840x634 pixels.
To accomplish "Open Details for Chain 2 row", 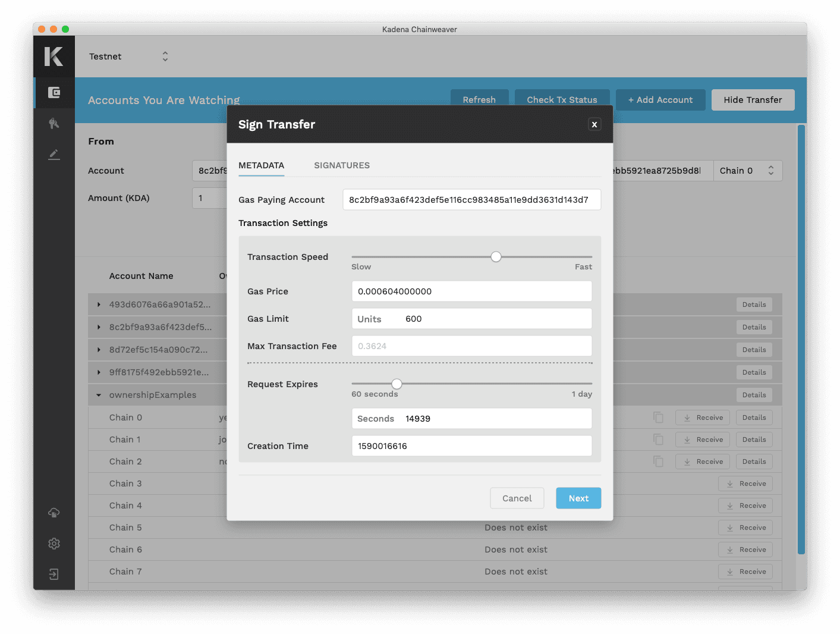I will [754, 462].
